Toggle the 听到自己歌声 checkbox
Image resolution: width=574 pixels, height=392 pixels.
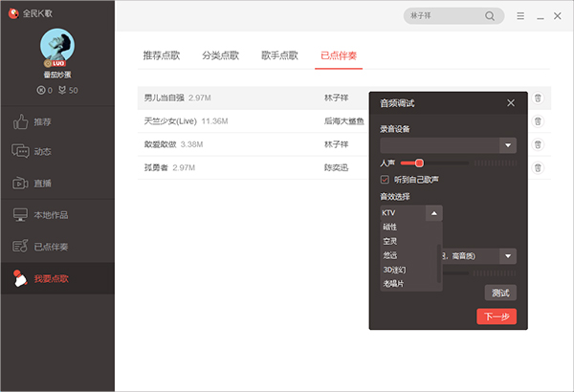coord(385,179)
